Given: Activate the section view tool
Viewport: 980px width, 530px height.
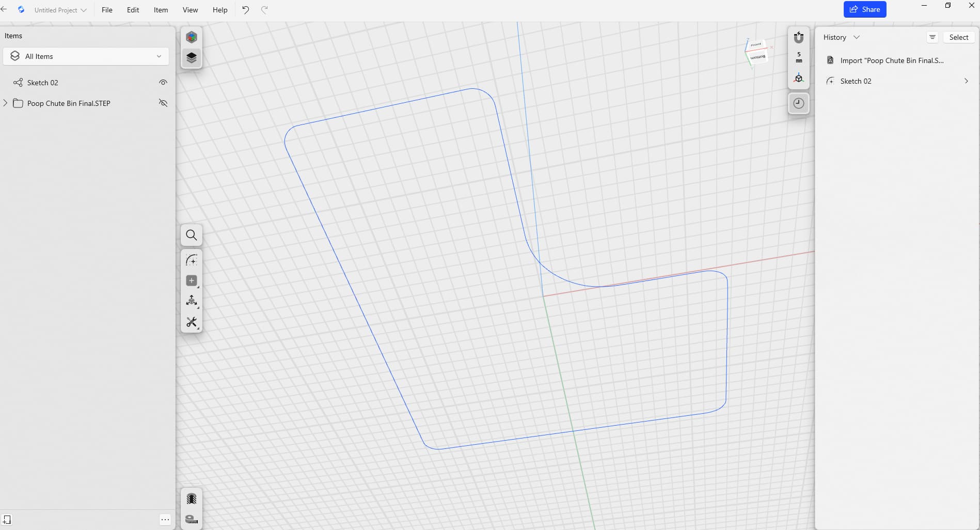Looking at the screenshot, I should coord(192,498).
